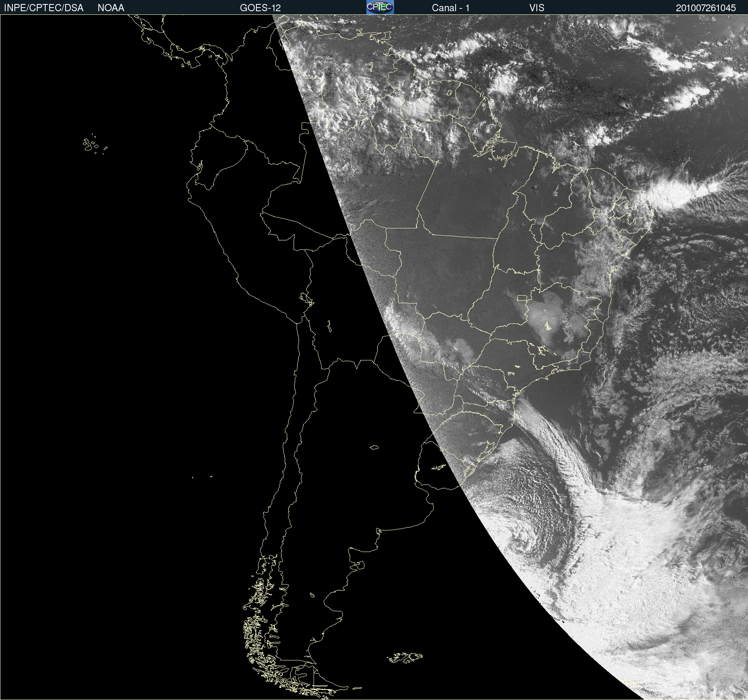Click the CPTEC logo in the header
Viewport: 748px width, 700px height.
pyautogui.click(x=380, y=7)
